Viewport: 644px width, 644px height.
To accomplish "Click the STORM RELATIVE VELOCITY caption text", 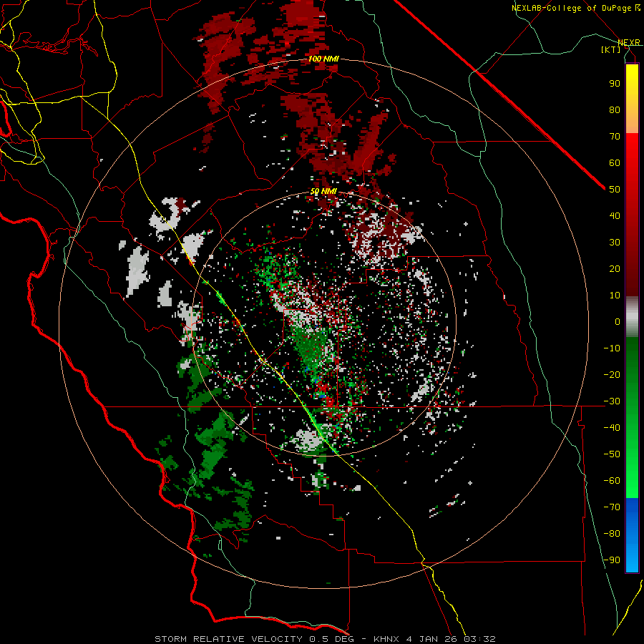I will point(229,639).
